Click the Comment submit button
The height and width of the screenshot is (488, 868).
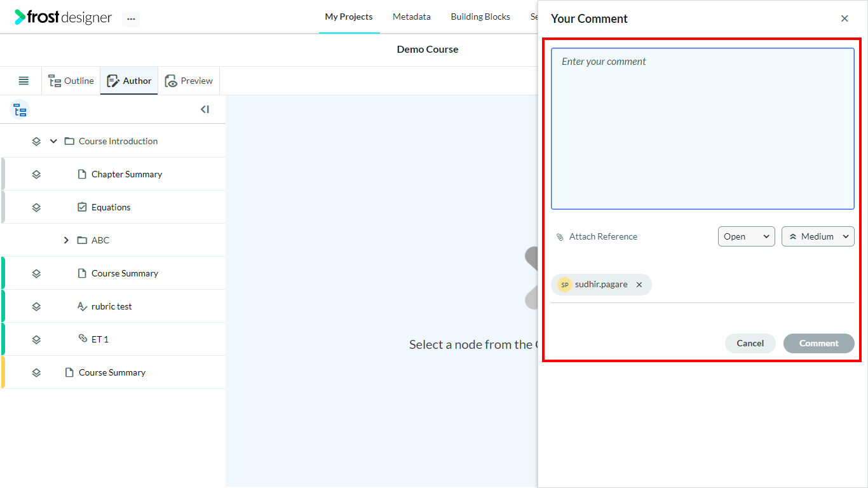coord(819,343)
